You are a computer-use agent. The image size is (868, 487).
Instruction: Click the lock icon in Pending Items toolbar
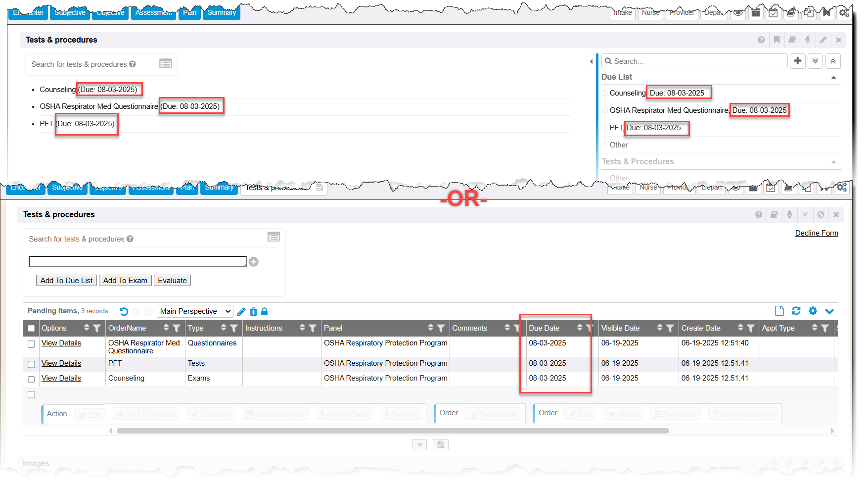pyautogui.click(x=265, y=311)
